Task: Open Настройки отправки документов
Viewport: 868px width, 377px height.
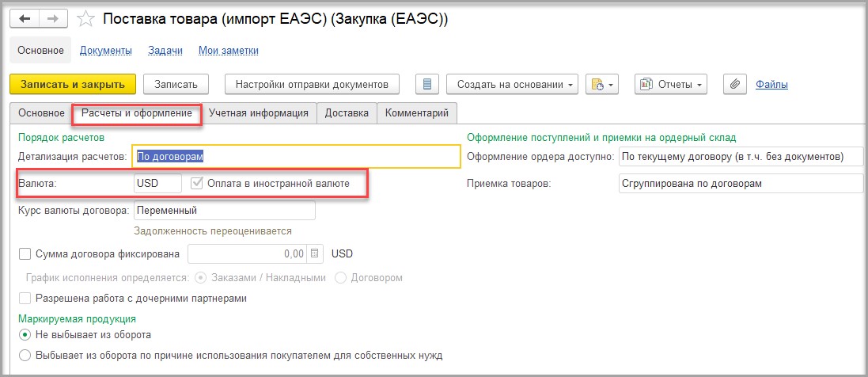Action: [x=313, y=84]
